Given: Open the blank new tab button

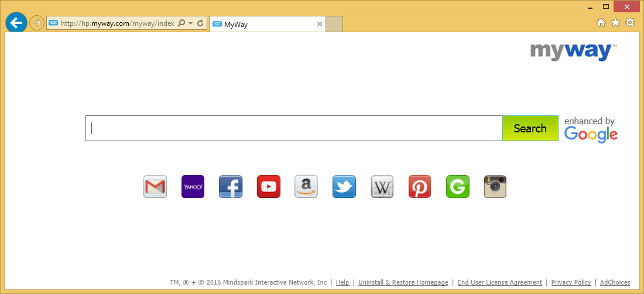Looking at the screenshot, I should coord(334,25).
